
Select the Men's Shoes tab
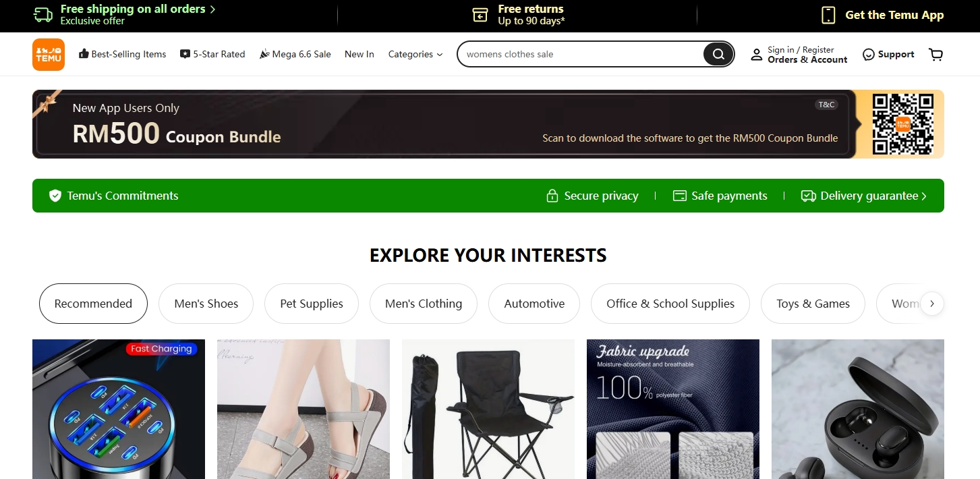[x=206, y=304]
